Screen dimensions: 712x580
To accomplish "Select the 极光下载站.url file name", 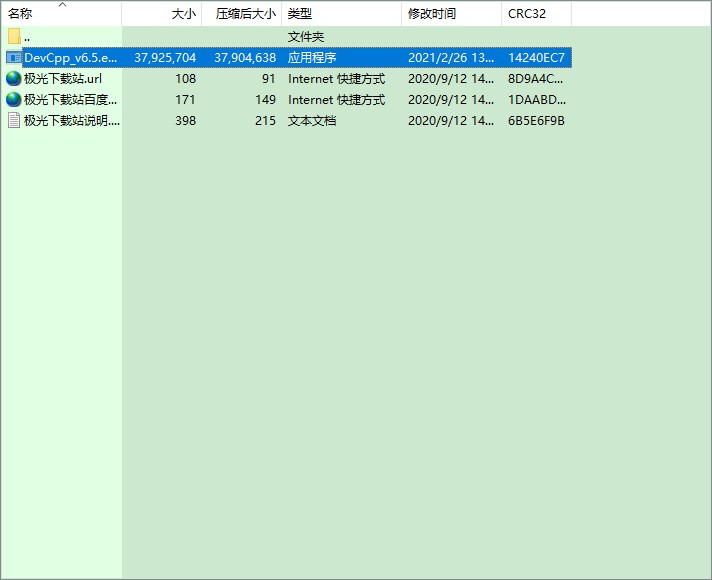I will click(x=63, y=79).
